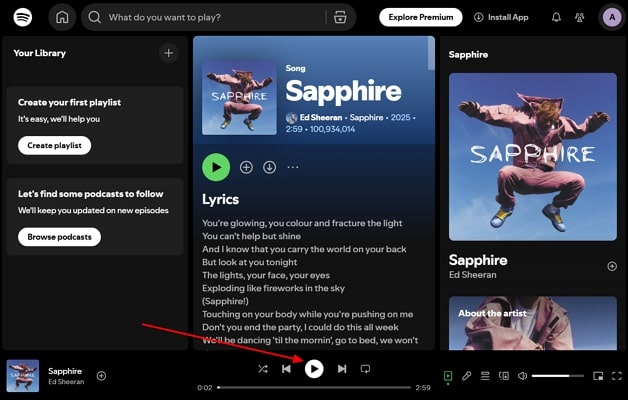Click now-playing thumbnail in player bar

pos(22,376)
